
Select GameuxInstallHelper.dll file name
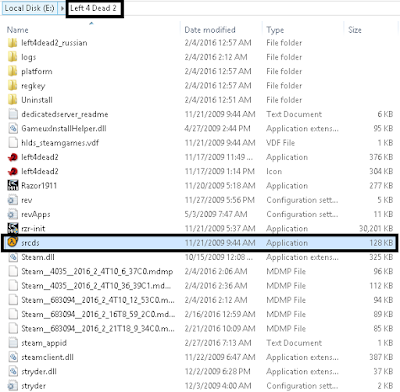[64, 129]
